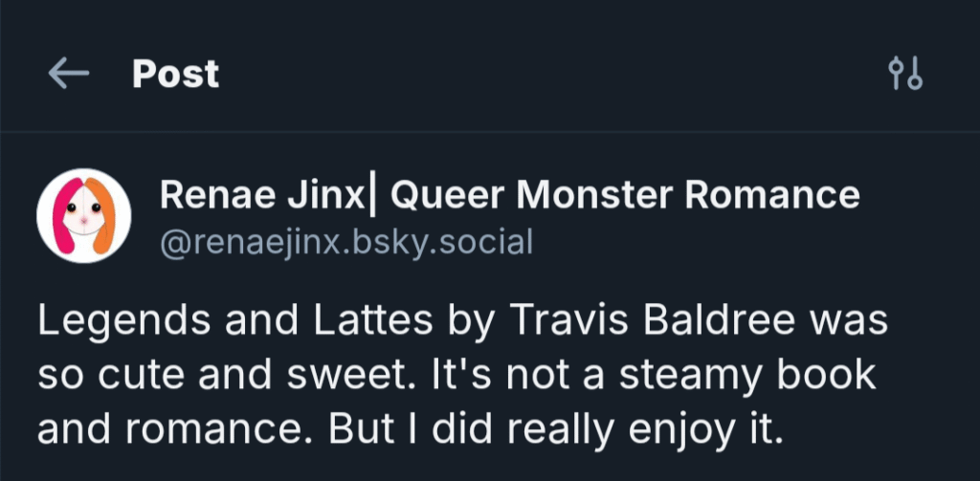Open the @renaejinx.bsky.social handle link
Screen dimensions: 980x481
click(x=345, y=242)
